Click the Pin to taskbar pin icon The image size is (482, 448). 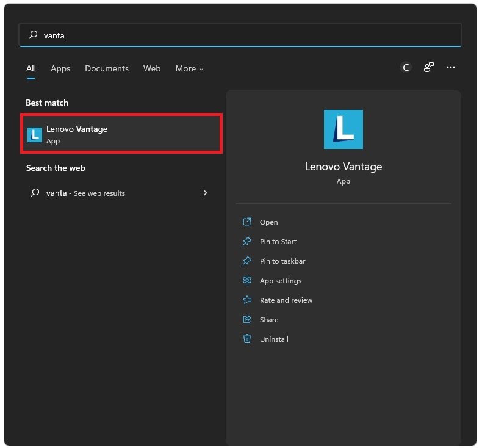pyautogui.click(x=247, y=261)
